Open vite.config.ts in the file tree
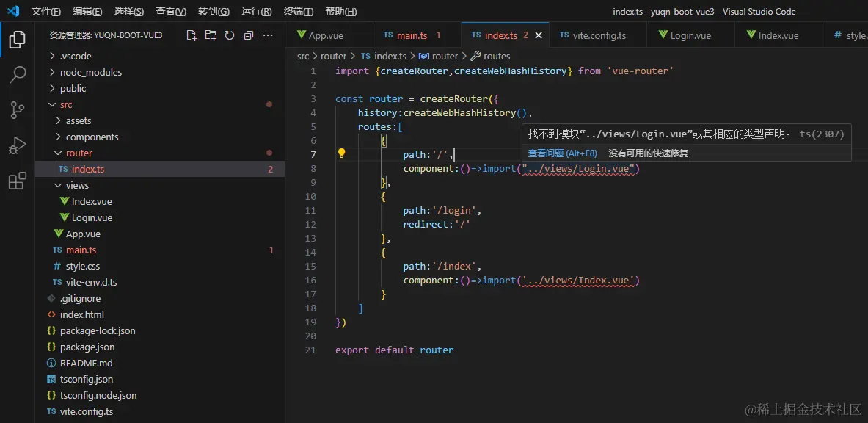This screenshot has height=423, width=868. point(160,411)
